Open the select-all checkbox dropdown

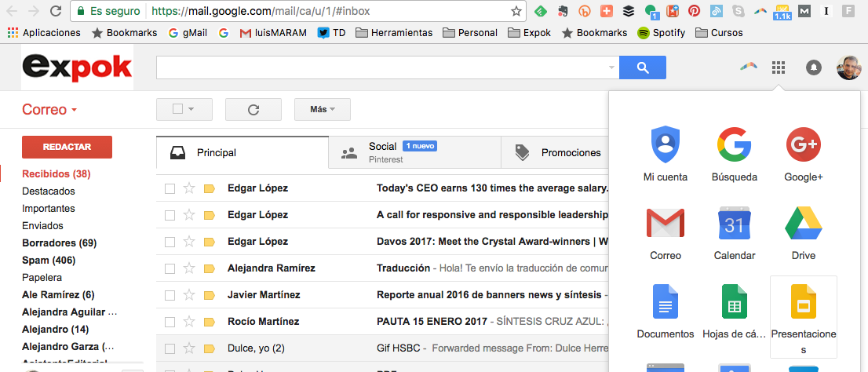(189, 110)
